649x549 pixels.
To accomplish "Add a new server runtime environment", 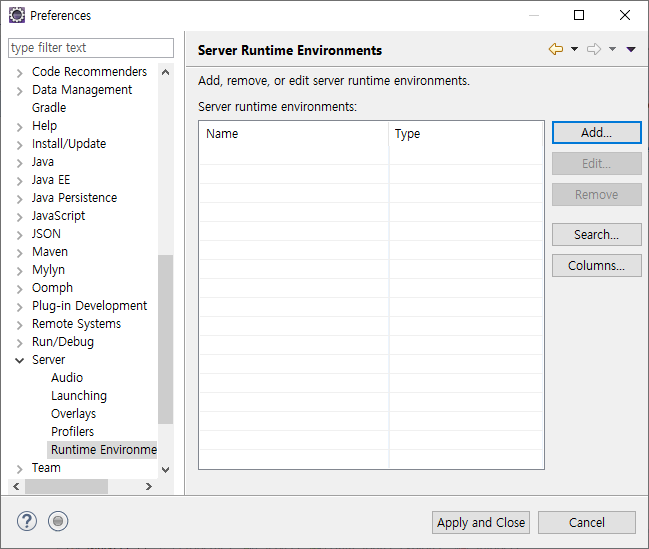I will tap(596, 132).
